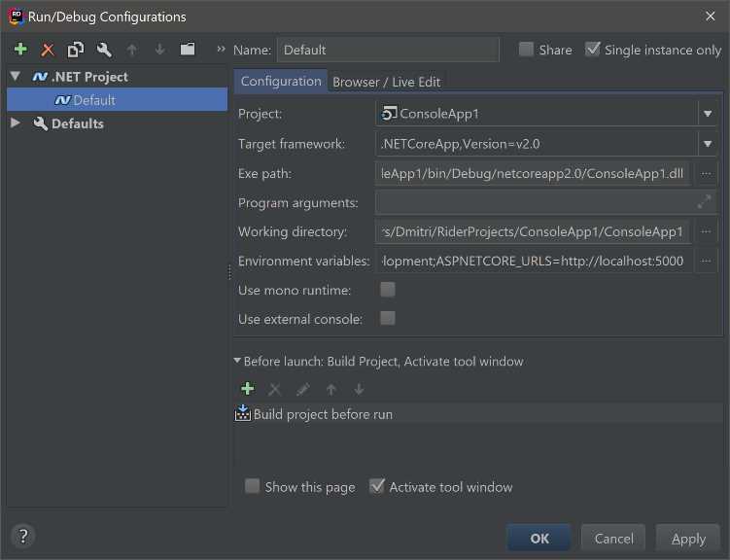Image resolution: width=730 pixels, height=560 pixels.
Task: Switch to the Configuration tab
Action: [x=281, y=82]
